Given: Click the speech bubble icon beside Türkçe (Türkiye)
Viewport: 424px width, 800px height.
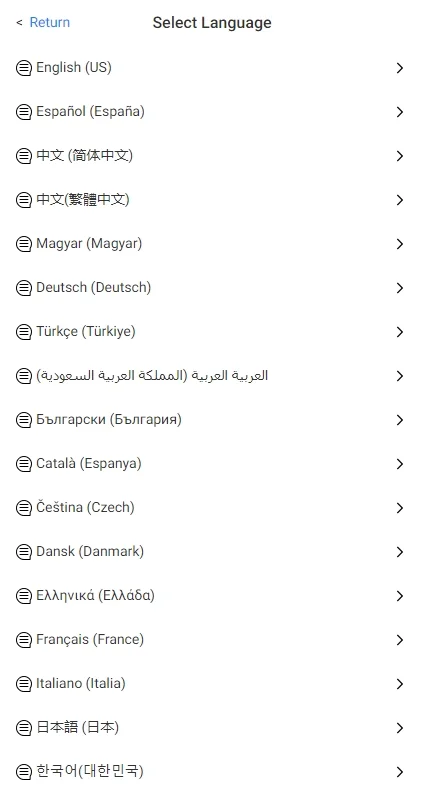Looking at the screenshot, I should (23, 332).
